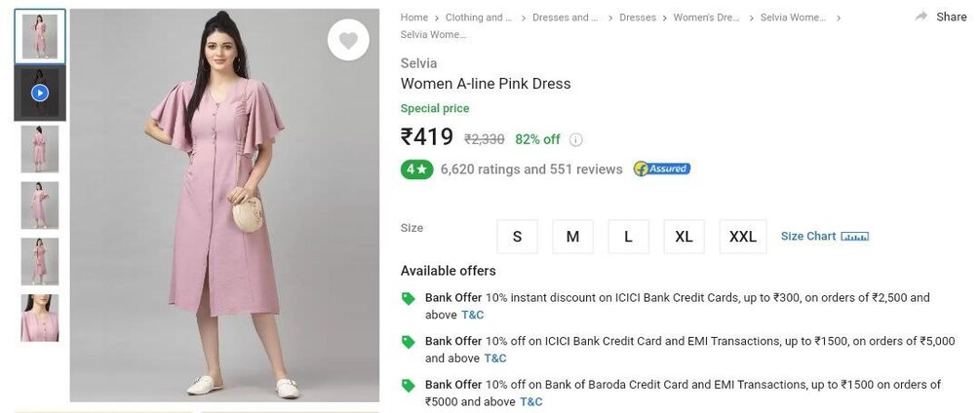Select size M
980x413 pixels.
point(572,237)
